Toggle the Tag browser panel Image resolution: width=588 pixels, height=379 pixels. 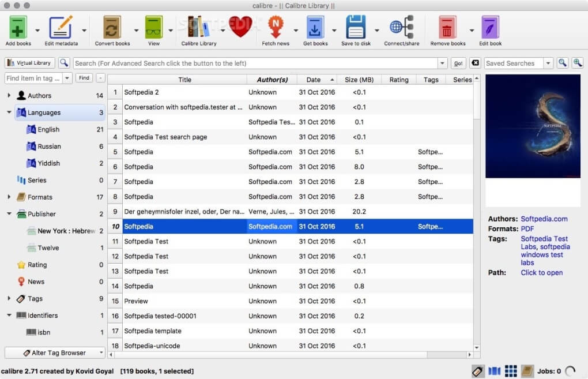477,371
